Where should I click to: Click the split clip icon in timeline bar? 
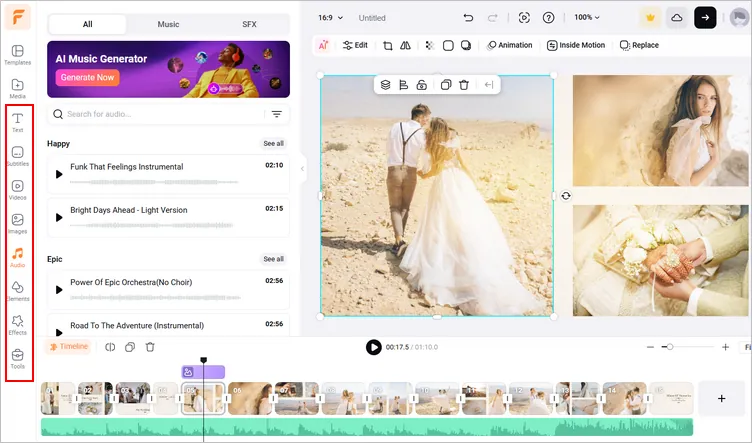point(110,347)
